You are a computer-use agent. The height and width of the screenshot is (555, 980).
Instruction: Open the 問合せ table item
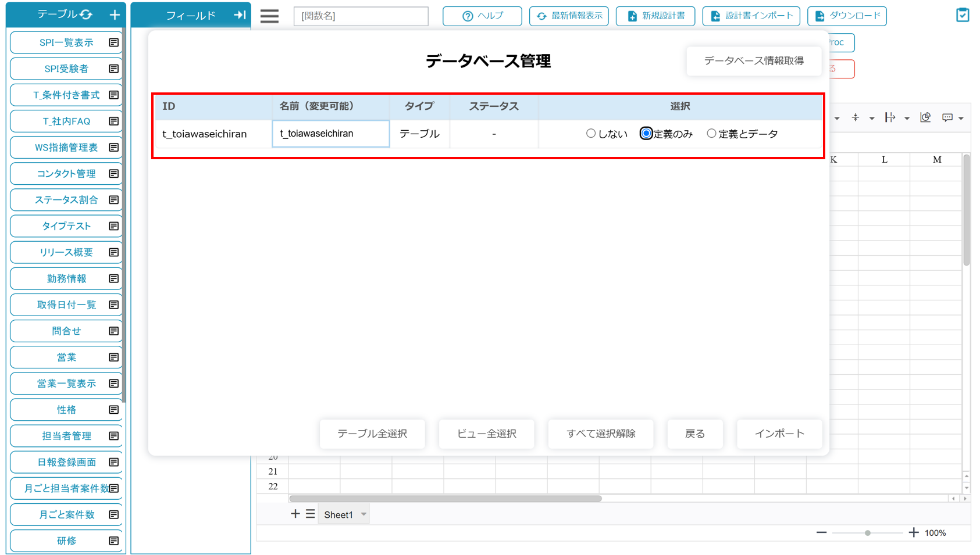coord(66,331)
